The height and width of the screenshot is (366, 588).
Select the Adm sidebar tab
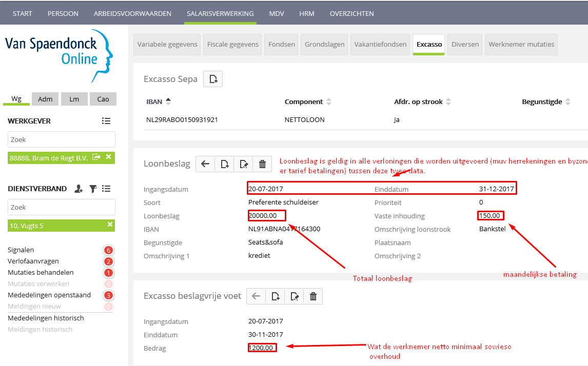coord(45,99)
